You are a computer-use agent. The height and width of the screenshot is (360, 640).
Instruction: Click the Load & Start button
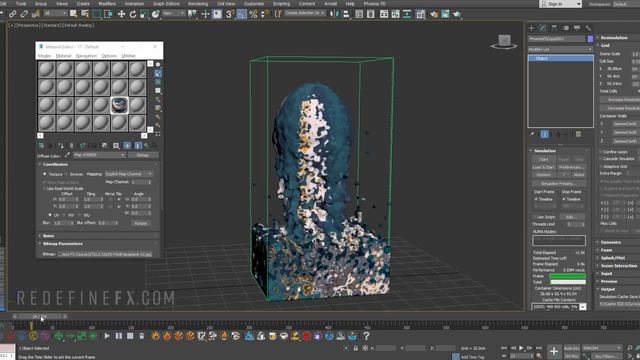[x=543, y=167]
